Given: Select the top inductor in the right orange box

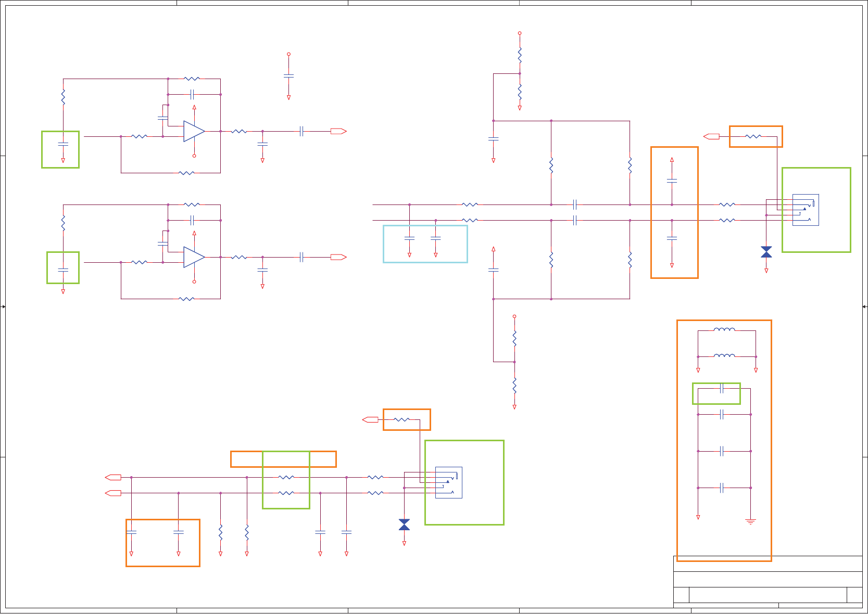Looking at the screenshot, I should [x=724, y=329].
